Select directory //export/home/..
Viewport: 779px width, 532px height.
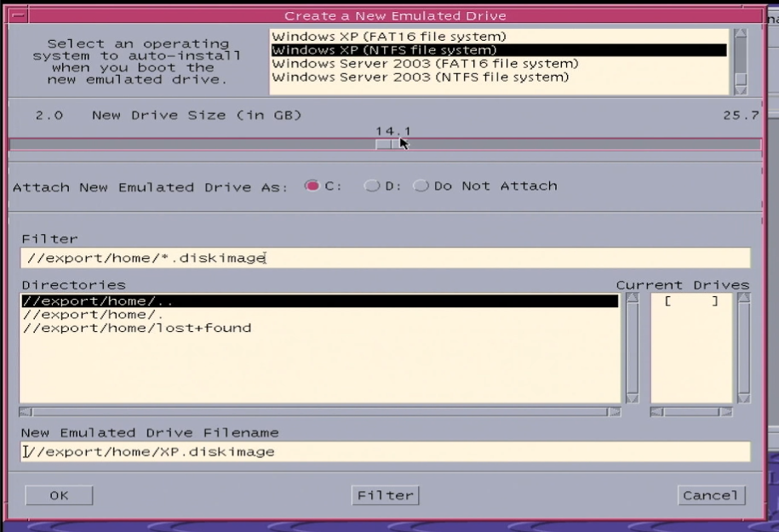(x=320, y=314)
